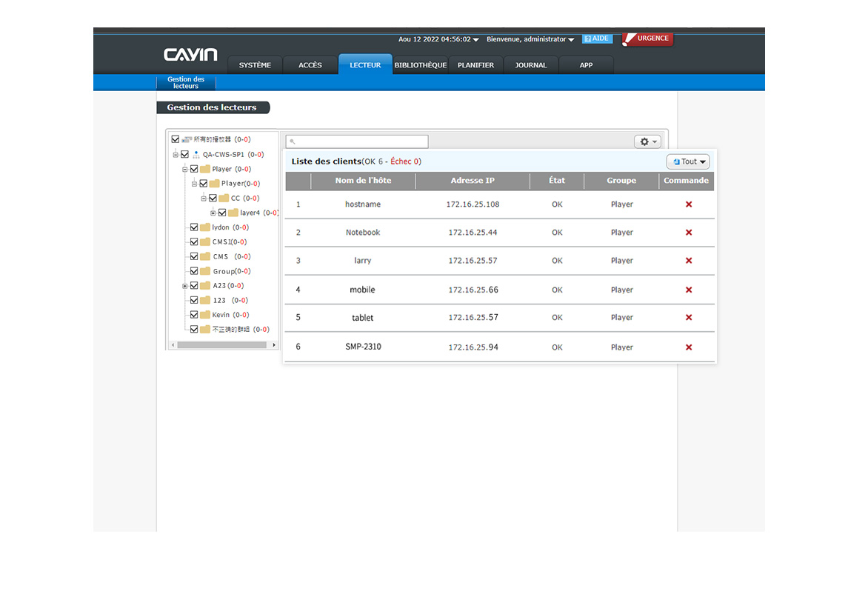Uncheck the lydon group checkbox
868x600 pixels.
[194, 227]
